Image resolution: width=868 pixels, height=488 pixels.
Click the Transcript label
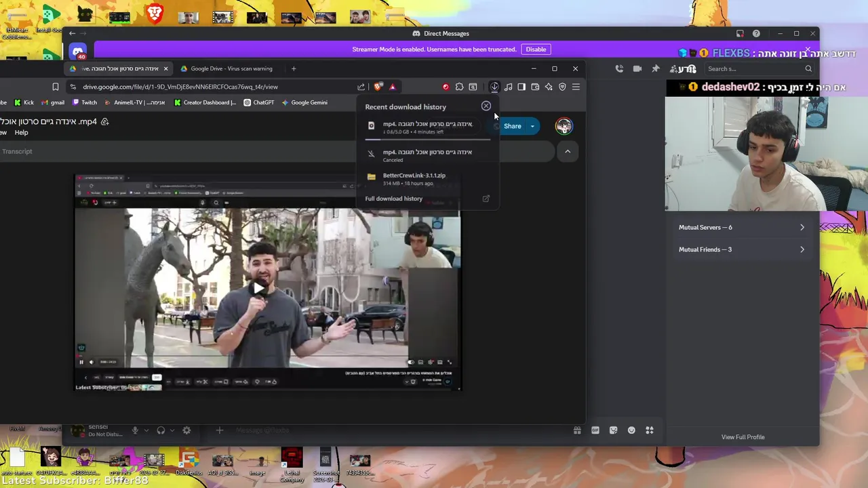(x=17, y=151)
